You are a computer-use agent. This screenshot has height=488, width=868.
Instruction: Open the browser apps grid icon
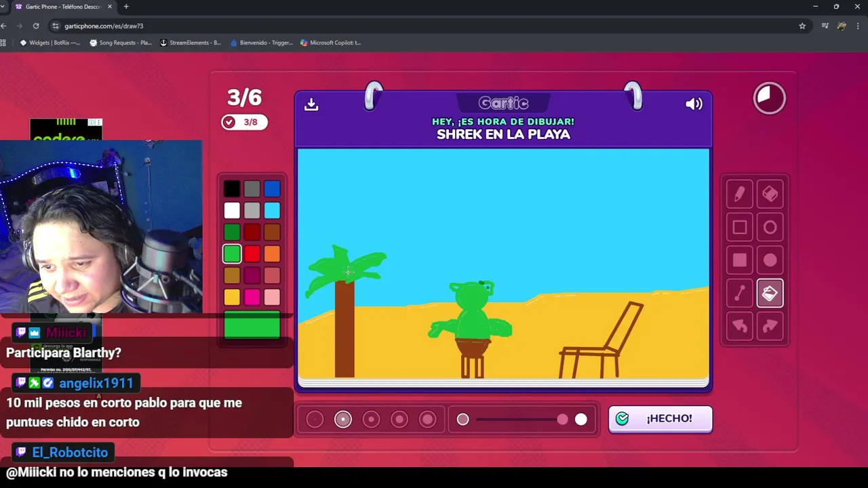coord(3,43)
